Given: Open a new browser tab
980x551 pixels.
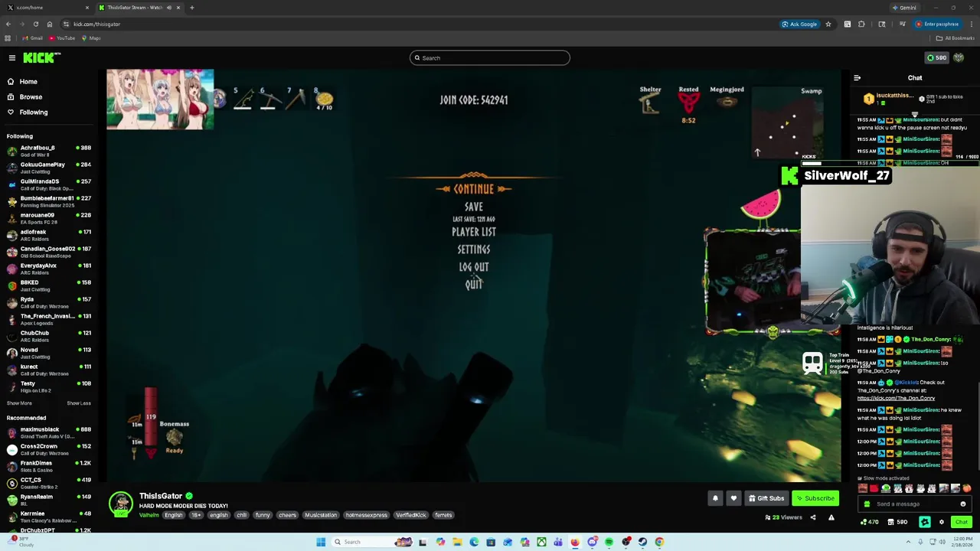Looking at the screenshot, I should click(192, 8).
